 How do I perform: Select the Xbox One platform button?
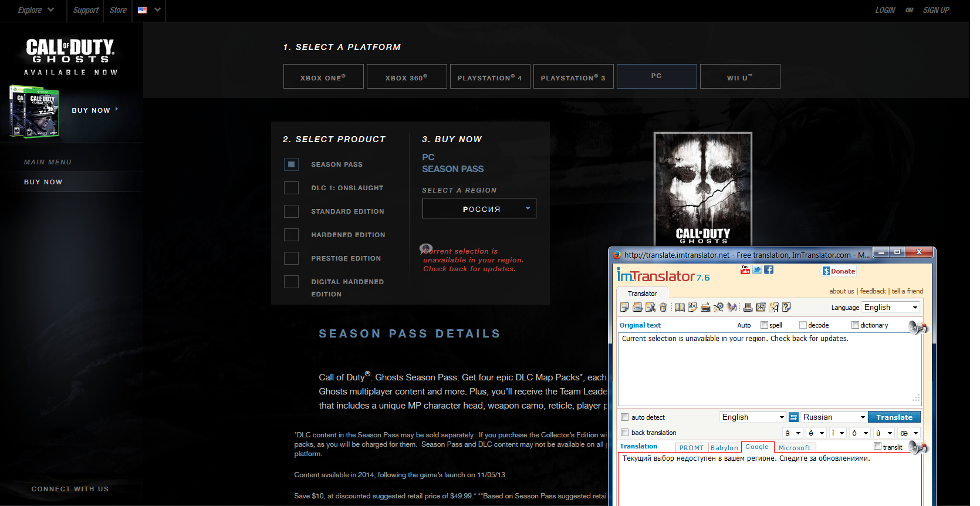tap(323, 76)
